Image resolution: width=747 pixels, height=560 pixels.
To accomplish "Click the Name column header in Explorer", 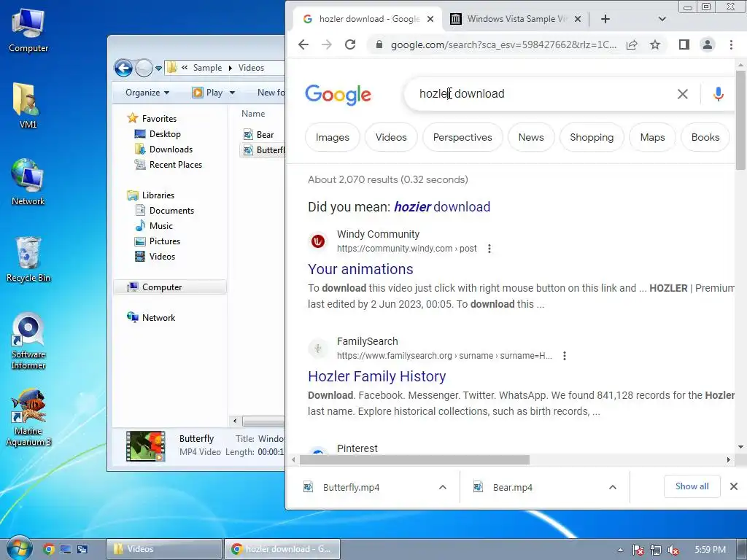I will coord(253,114).
